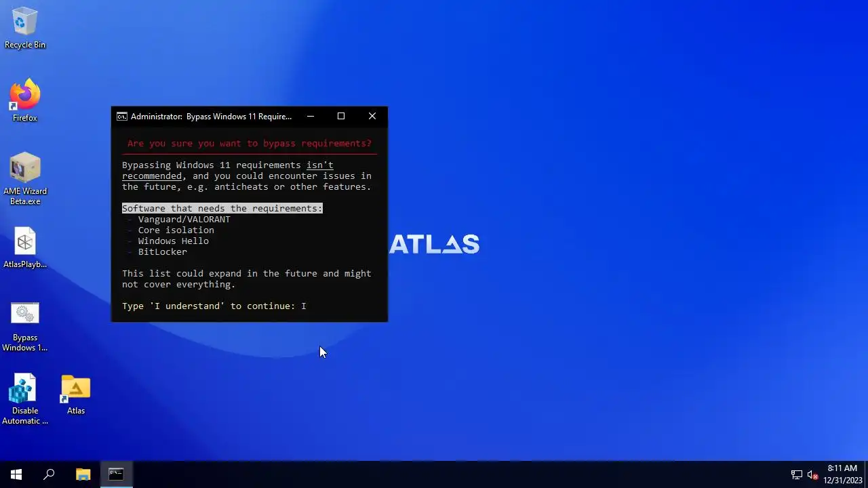
Task: Open the Atlas folder on desktop
Action: pos(76,394)
